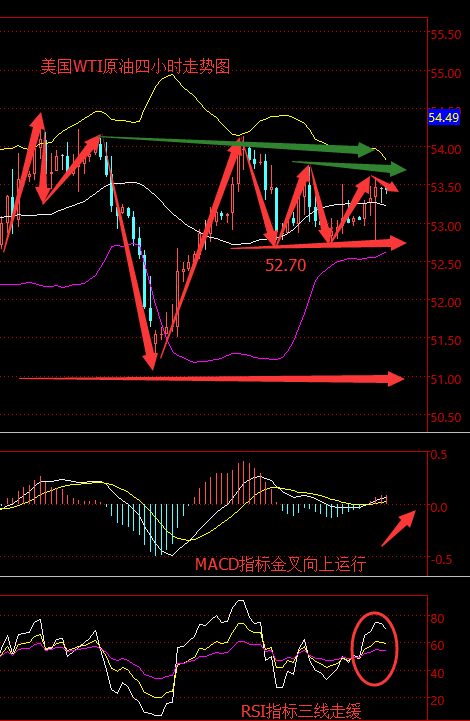Click the MACD指标金叉向上运行 annotation text
This screenshot has width=470, height=721.
tap(281, 564)
